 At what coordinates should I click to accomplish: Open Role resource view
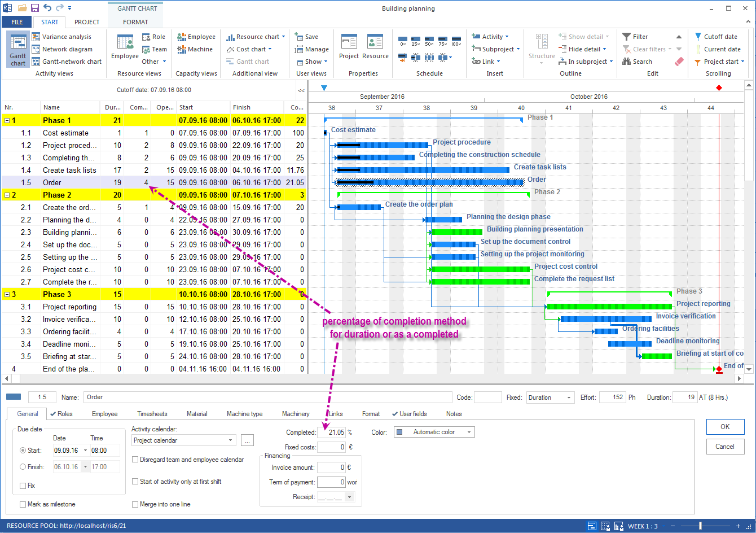154,37
